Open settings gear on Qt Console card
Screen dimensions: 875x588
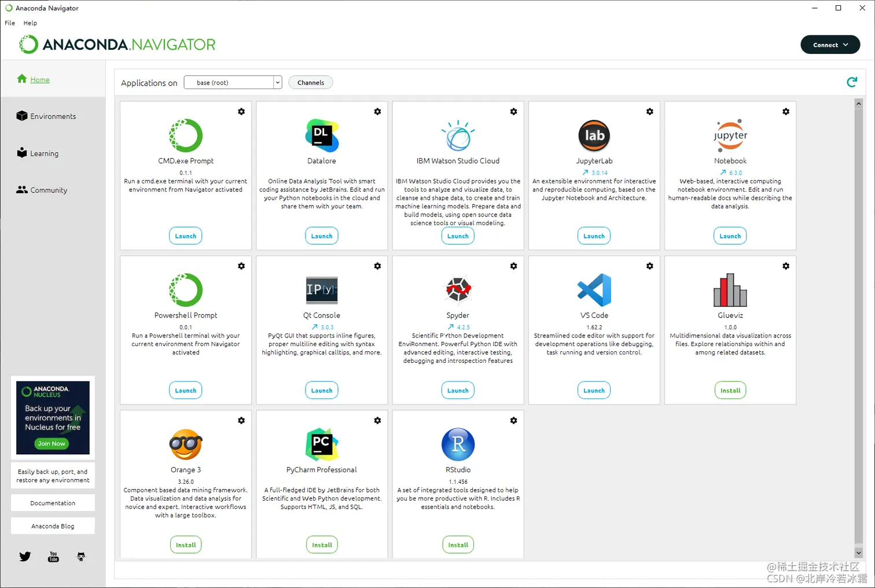(377, 266)
